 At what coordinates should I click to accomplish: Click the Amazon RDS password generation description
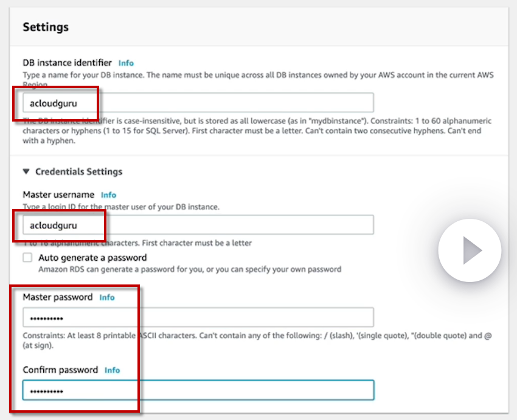190,269
